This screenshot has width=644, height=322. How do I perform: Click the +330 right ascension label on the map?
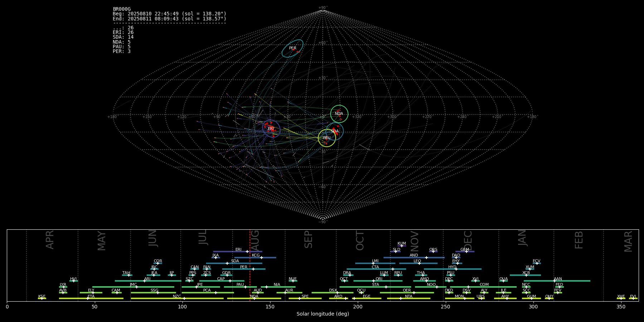[x=357, y=117]
